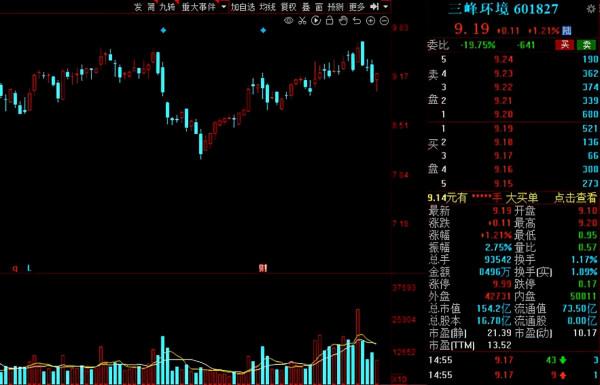Open the 复权 price adjustment option
This screenshot has width=600, height=385.
[289, 7]
